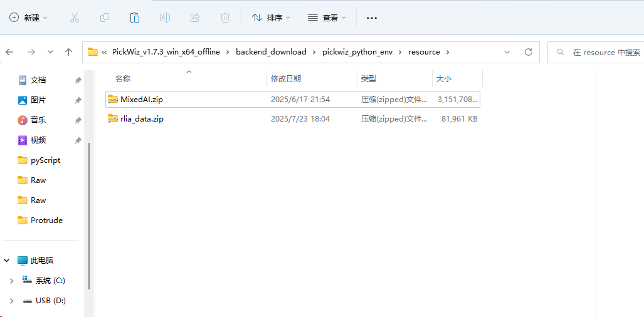Click the Delete trash can icon

[x=225, y=18]
